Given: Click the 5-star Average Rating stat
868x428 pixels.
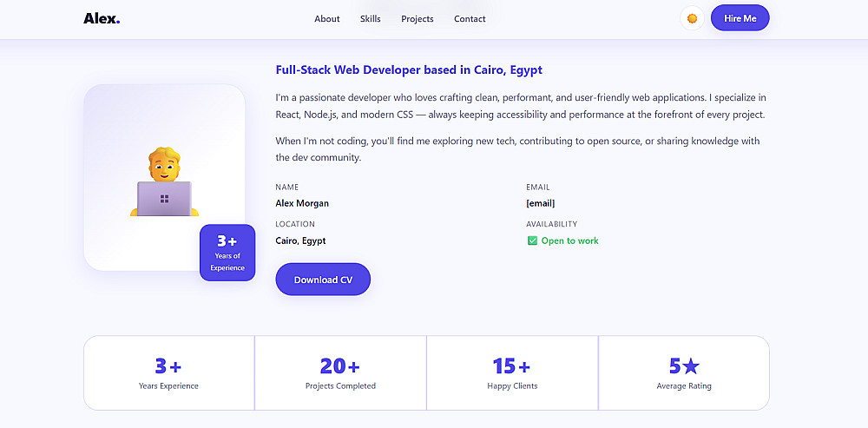Looking at the screenshot, I should [x=684, y=372].
